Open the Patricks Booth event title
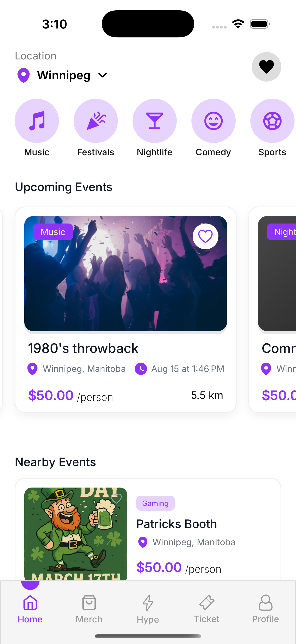296x644 pixels. [x=176, y=524]
